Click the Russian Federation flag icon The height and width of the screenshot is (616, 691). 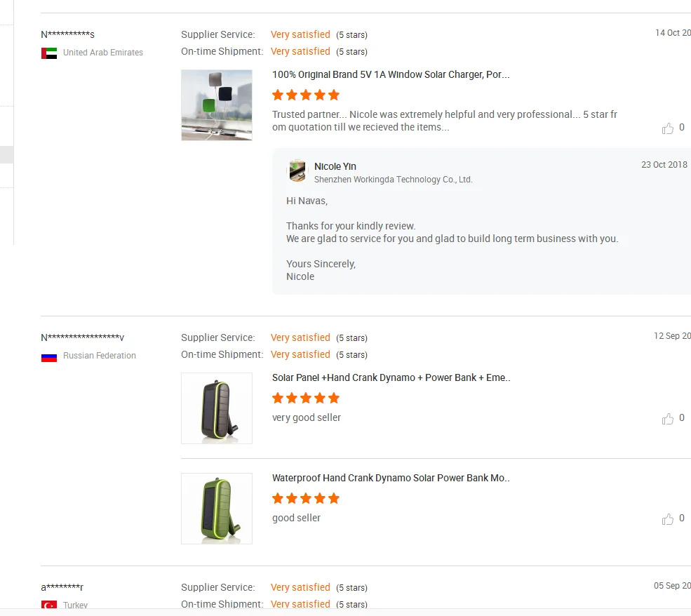(x=49, y=357)
